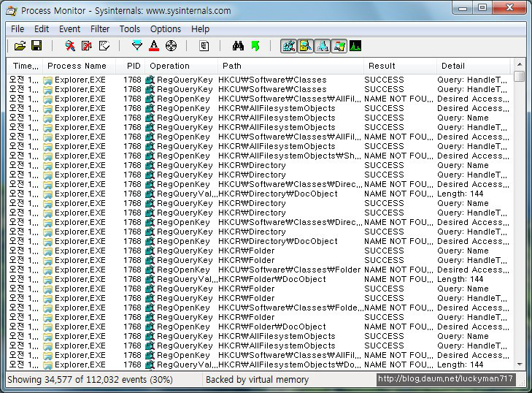This screenshot has width=532, height=393.
Task: Select the HKCU\Software\Classes\Folde... truncated path cell
Action: [x=290, y=308]
